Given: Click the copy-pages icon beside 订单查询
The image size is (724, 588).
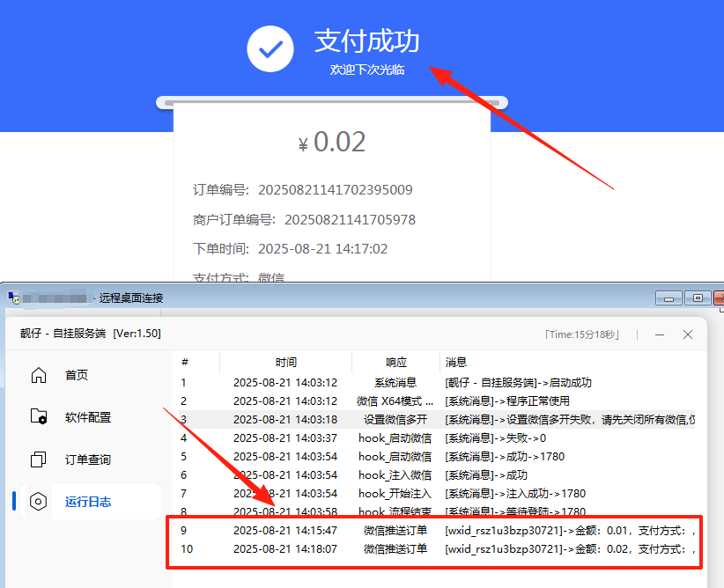Looking at the screenshot, I should 39,459.
